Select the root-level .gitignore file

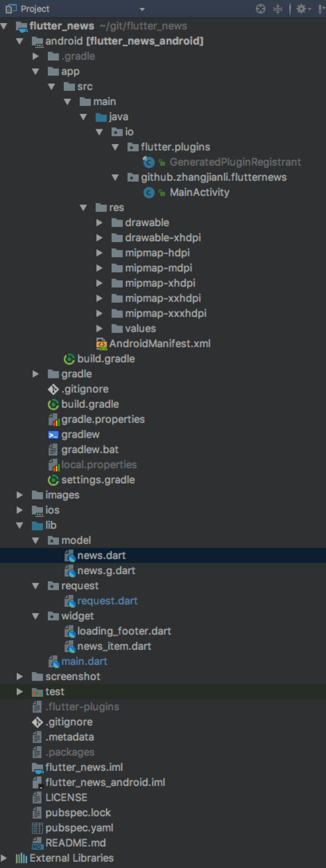(x=69, y=722)
